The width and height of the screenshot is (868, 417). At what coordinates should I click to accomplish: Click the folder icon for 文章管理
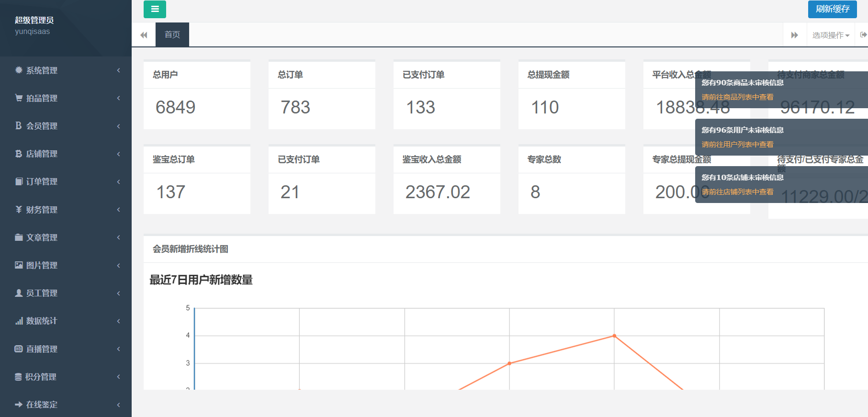(19, 237)
